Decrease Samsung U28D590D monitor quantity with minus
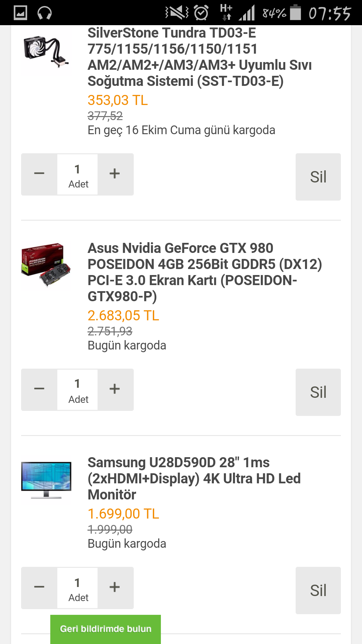 (39, 588)
